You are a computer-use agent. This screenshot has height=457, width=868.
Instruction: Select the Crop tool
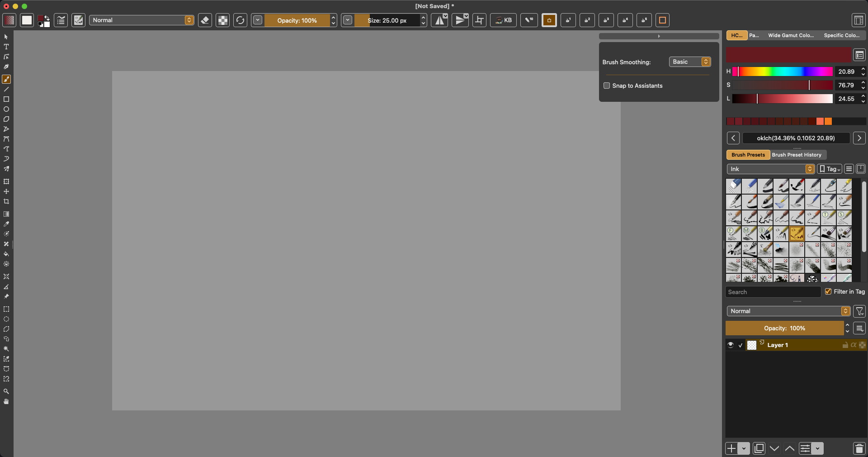6,202
